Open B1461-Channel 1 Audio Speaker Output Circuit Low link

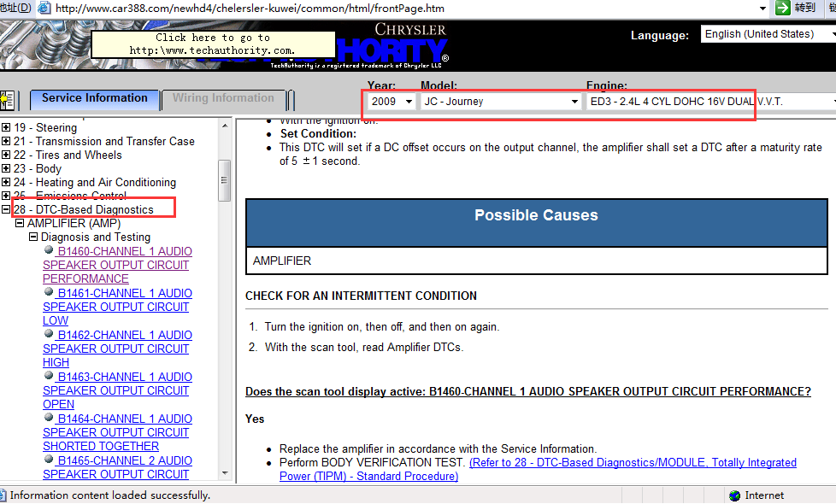(117, 307)
